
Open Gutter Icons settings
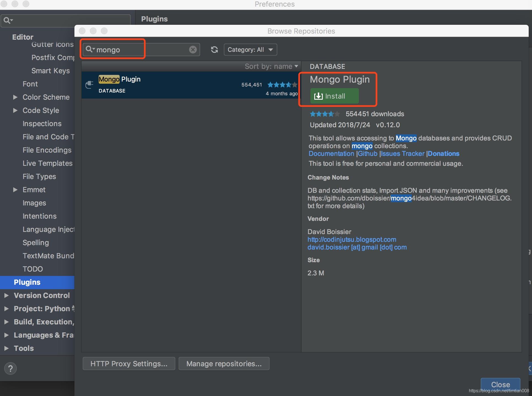[x=52, y=44]
